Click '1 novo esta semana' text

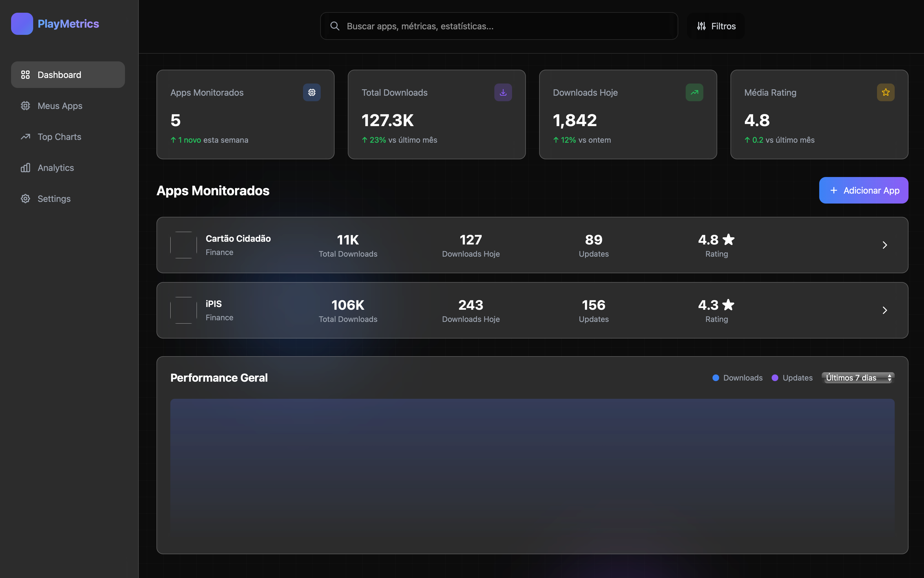point(209,140)
